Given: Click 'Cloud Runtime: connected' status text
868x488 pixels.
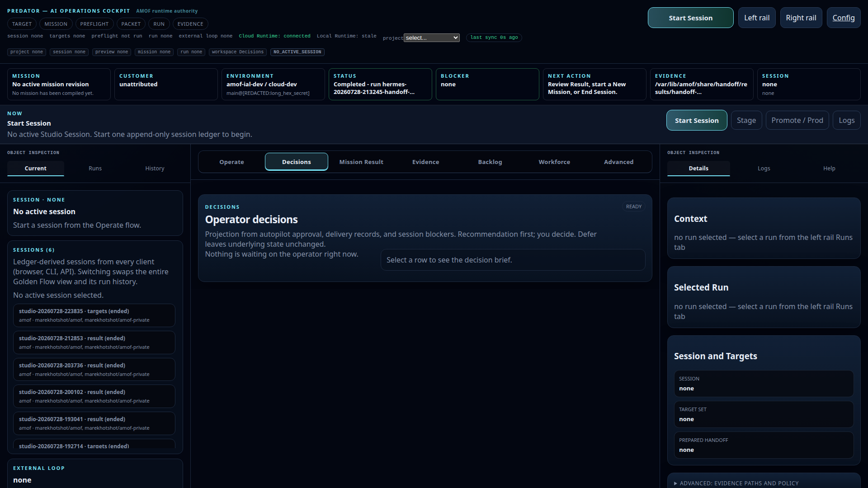Looking at the screenshot, I should 274,36.
